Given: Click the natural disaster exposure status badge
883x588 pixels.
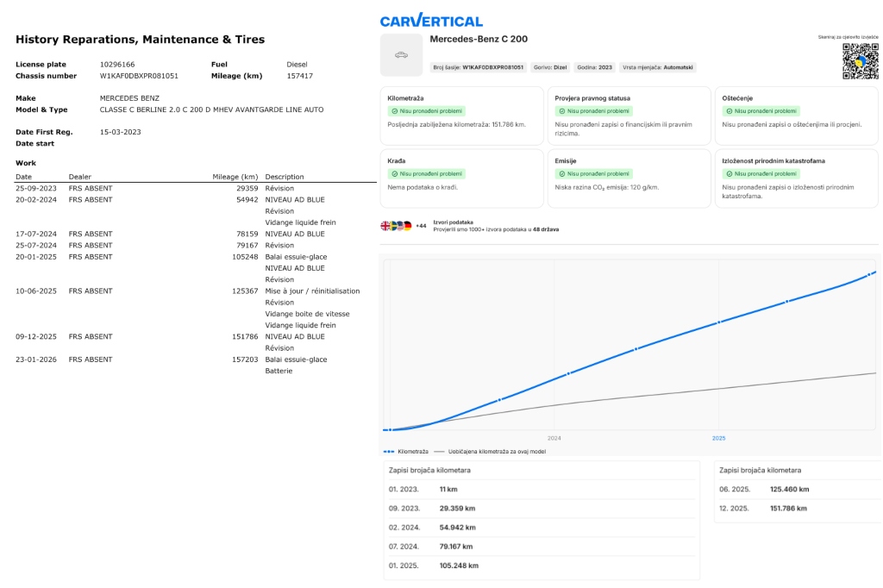Looking at the screenshot, I should pos(761,173).
